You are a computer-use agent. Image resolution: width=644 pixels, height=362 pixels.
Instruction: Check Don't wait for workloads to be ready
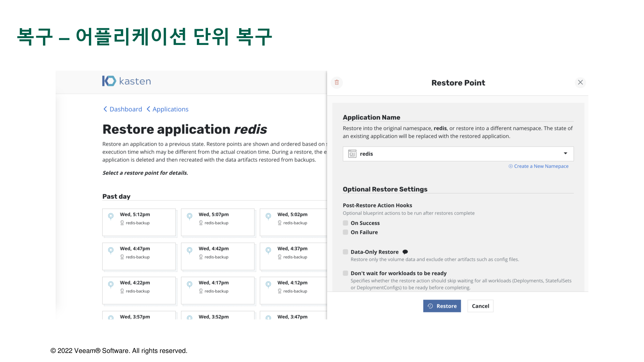[345, 274]
